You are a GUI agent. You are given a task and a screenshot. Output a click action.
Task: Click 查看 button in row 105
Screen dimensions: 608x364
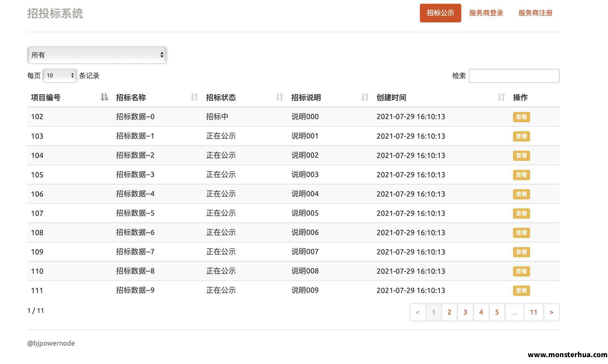pyautogui.click(x=521, y=175)
